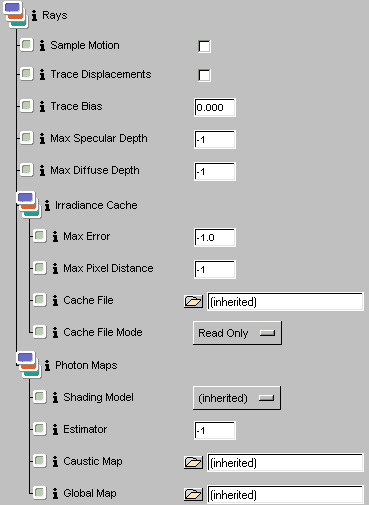Open folder browser for Caustic Map
The width and height of the screenshot is (369, 505).
pyautogui.click(x=193, y=462)
